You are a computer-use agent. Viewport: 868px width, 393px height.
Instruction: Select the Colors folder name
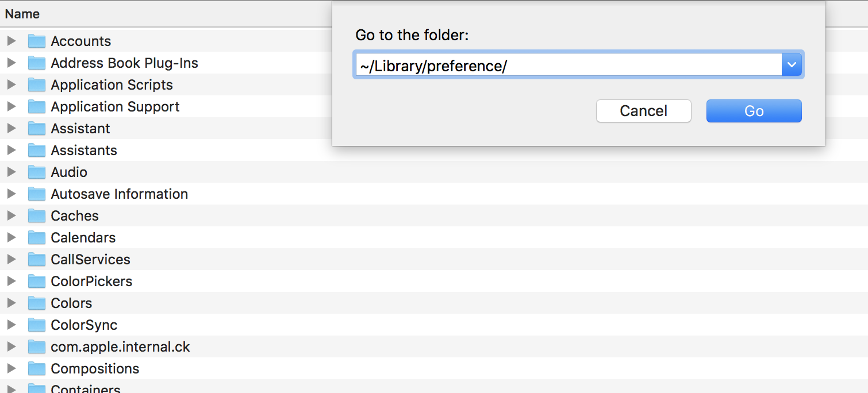71,303
